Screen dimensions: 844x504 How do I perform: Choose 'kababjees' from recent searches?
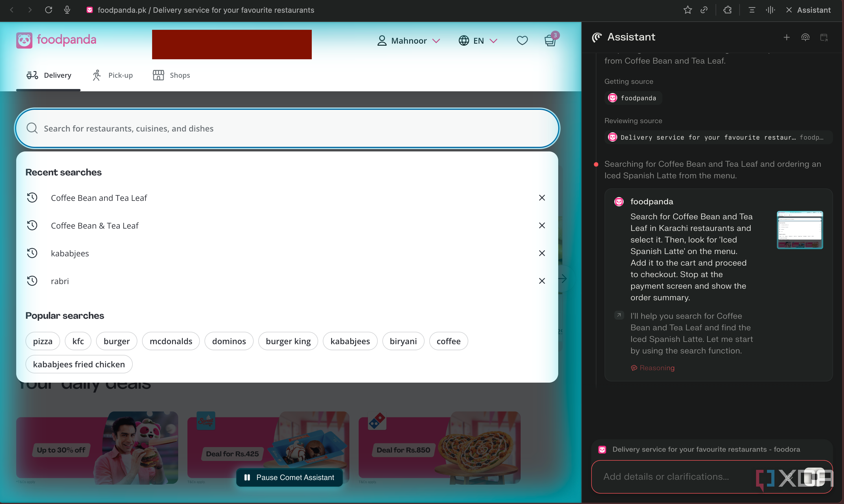70,253
